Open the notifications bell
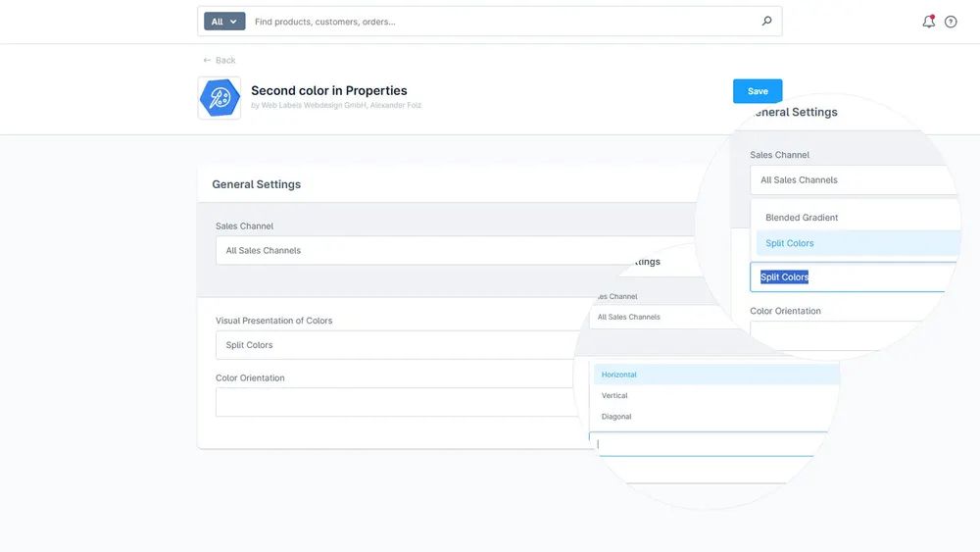 click(929, 22)
